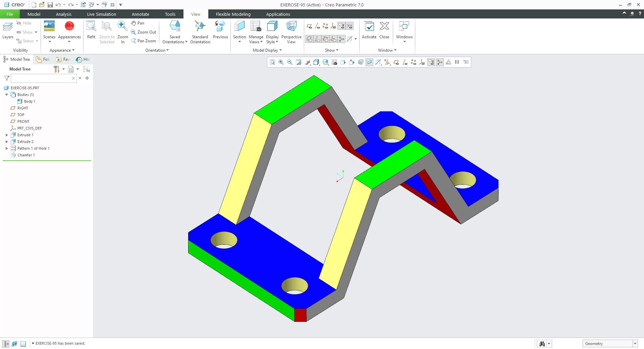Zoom out using the graphics toolbar magnifier
This screenshot has height=349, width=644.
click(x=290, y=62)
